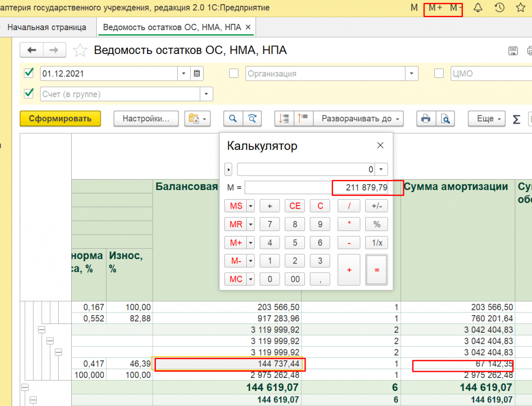Close the Ведомость остатков tab

tap(247, 27)
